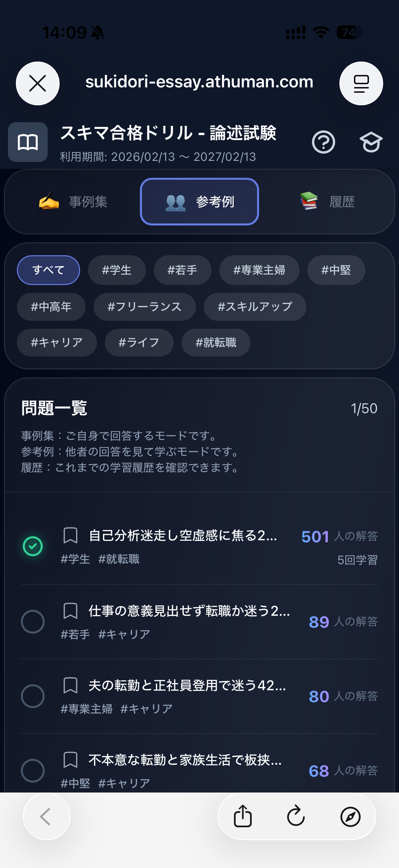This screenshot has width=399, height=868.
Task: Switch to the 事例集 tab
Action: pyautogui.click(x=73, y=202)
